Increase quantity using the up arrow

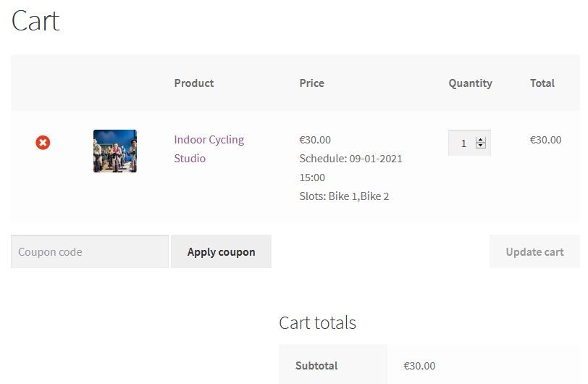coord(480,140)
